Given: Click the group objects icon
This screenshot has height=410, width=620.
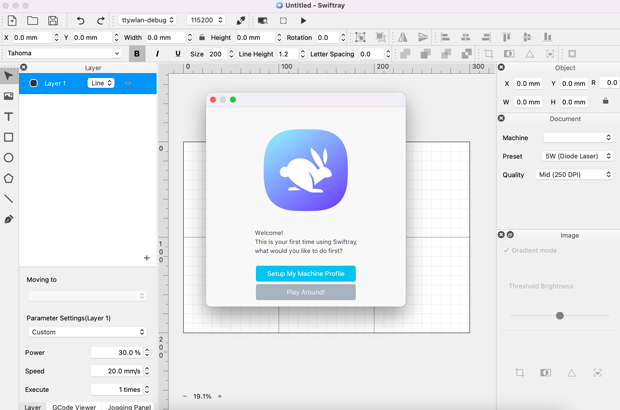Looking at the screenshot, I should pyautogui.click(x=360, y=37).
